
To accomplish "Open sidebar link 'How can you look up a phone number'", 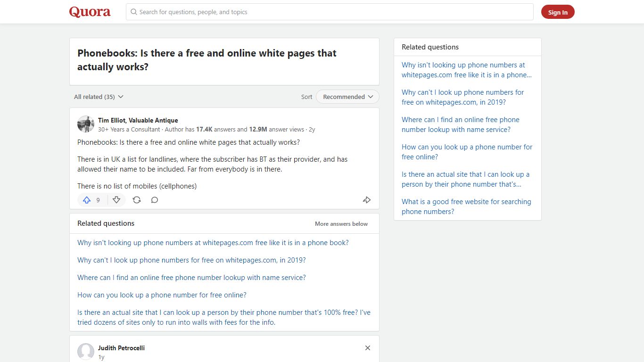I will (467, 152).
